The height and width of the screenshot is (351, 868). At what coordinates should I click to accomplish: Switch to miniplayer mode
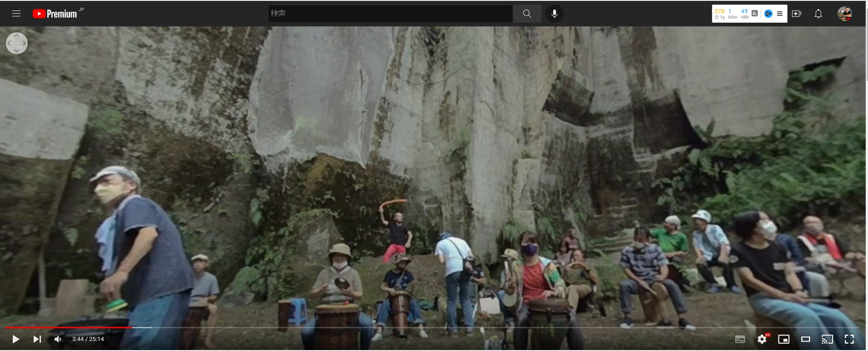[783, 339]
